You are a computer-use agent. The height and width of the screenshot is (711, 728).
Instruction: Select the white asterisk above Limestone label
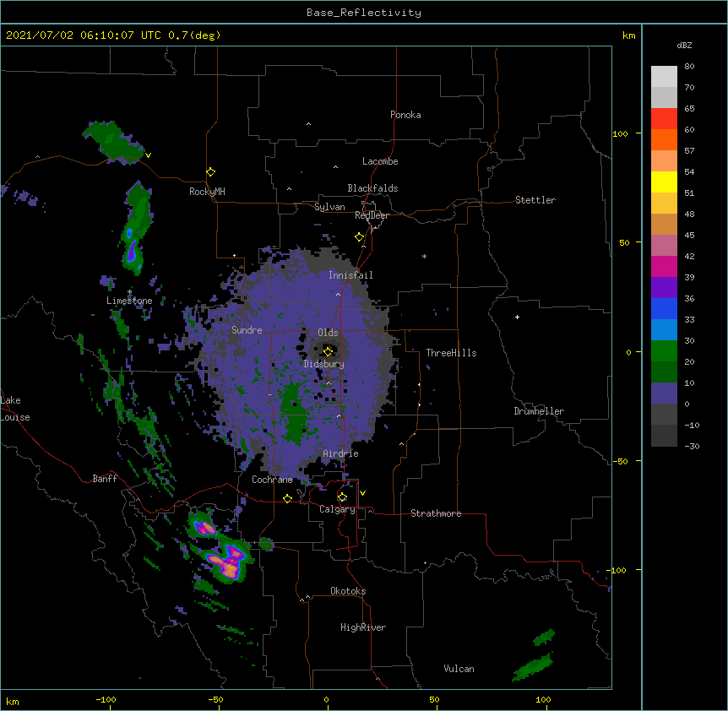click(129, 292)
